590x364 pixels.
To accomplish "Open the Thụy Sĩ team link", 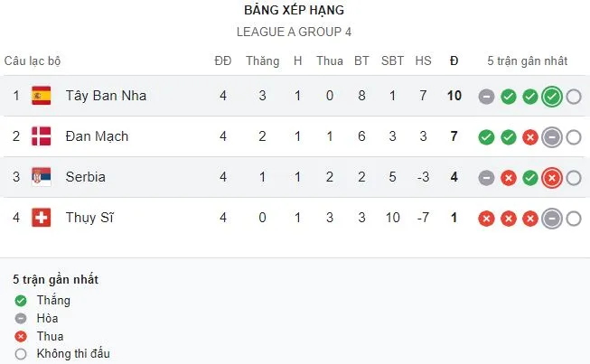I will click(x=89, y=218).
